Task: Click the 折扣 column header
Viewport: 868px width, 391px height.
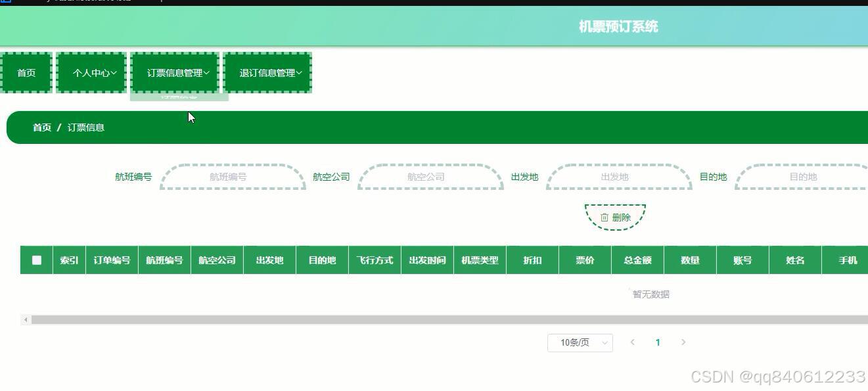Action: point(532,260)
